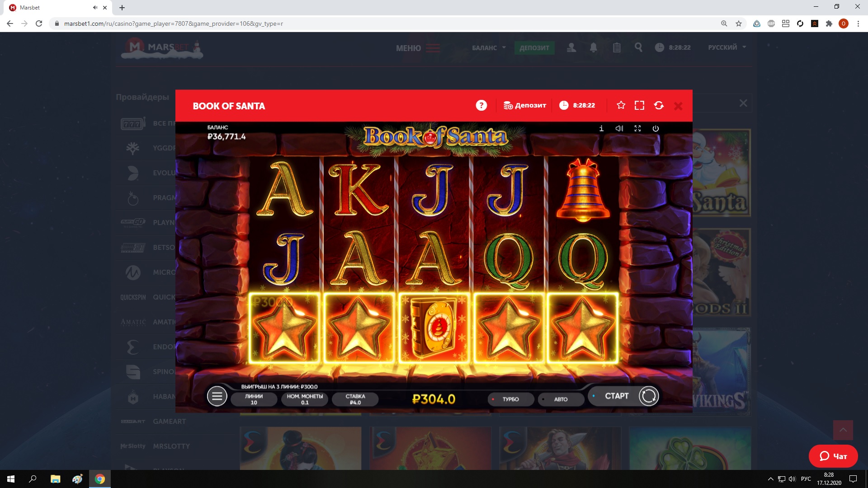
Task: Select the Gameart provider
Action: pos(169,421)
